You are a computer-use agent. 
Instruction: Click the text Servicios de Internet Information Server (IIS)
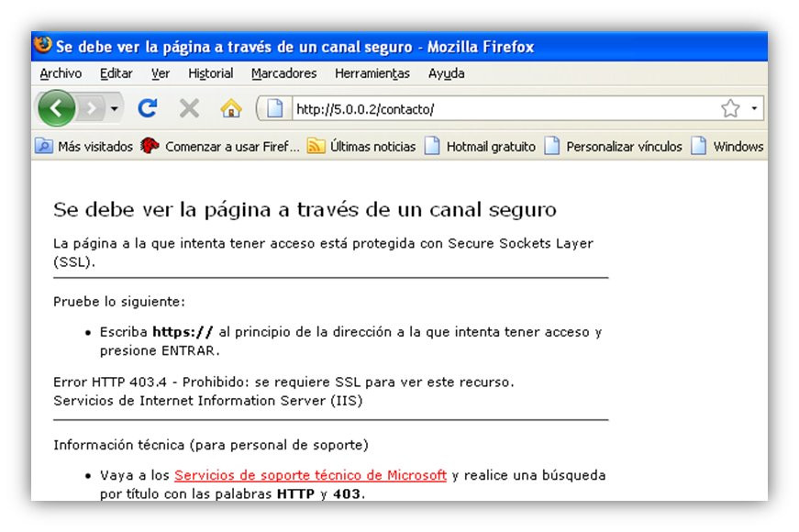[208, 401]
